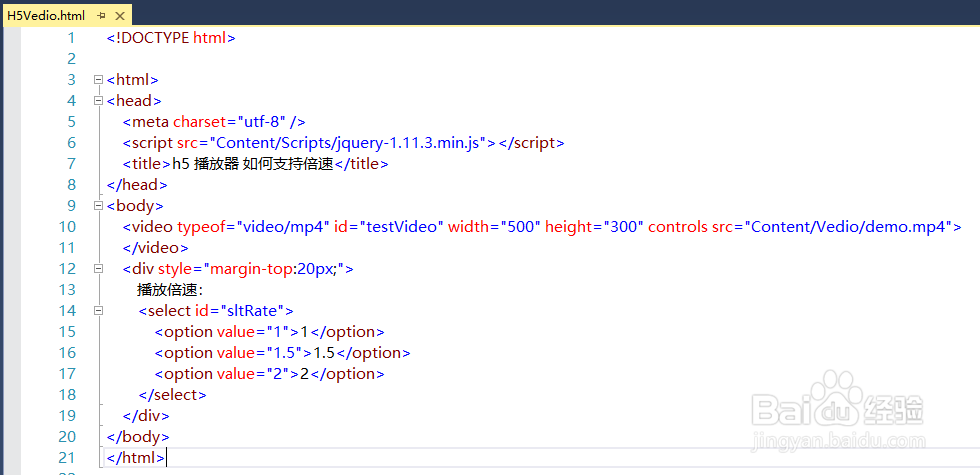Click line number 10 in the gutter
This screenshot has height=475, width=980.
tap(66, 248)
